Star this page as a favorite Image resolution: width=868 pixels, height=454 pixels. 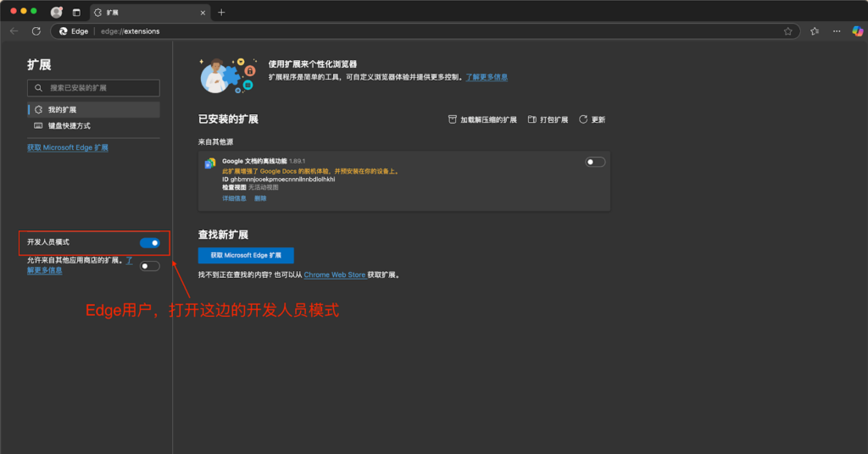point(787,31)
